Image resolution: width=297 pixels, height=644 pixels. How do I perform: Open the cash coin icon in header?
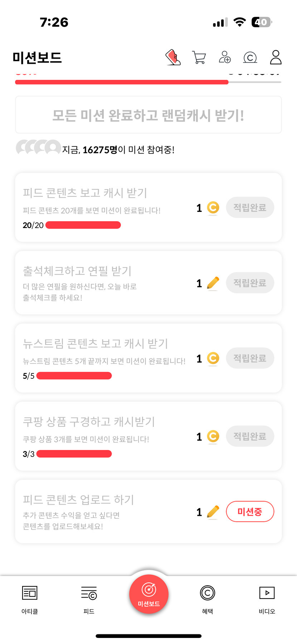[250, 57]
